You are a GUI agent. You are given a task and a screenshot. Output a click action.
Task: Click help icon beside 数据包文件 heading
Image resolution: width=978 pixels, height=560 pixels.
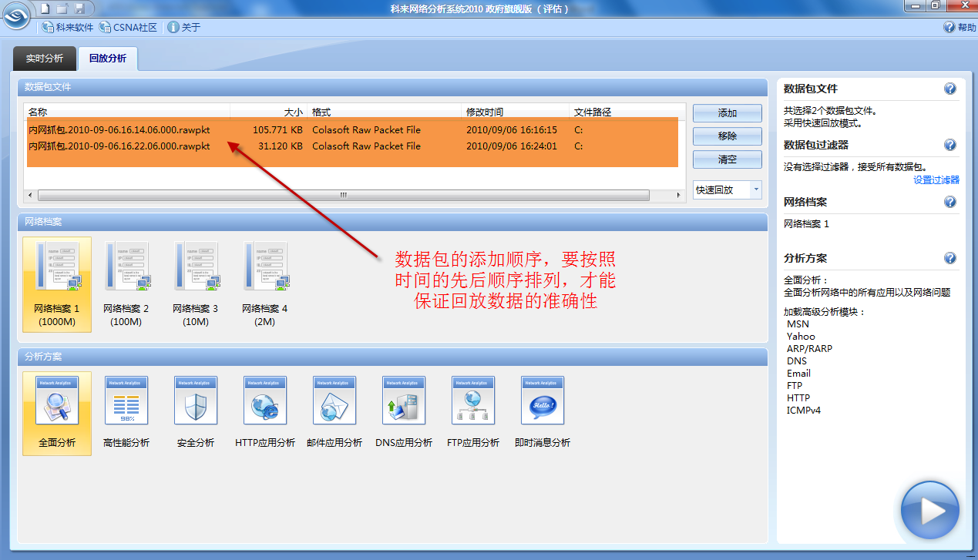[x=950, y=89]
